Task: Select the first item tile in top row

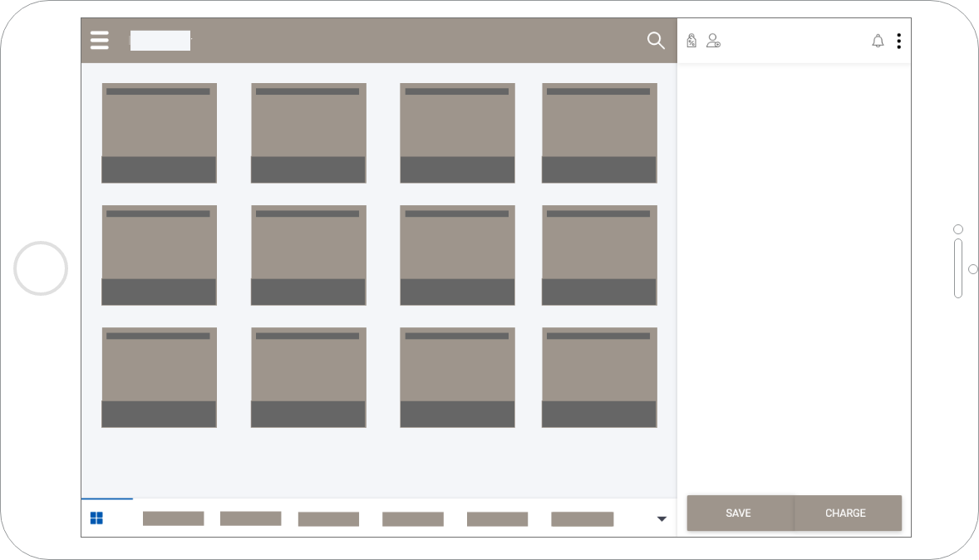Action: click(159, 133)
